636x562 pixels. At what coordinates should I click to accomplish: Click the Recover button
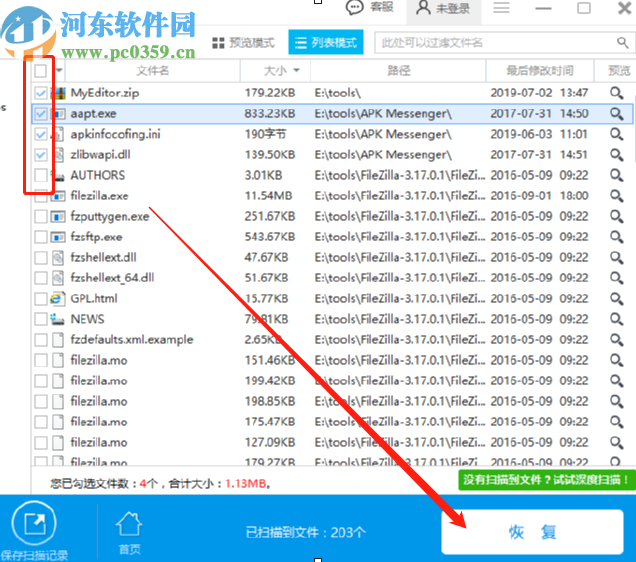coord(532,532)
